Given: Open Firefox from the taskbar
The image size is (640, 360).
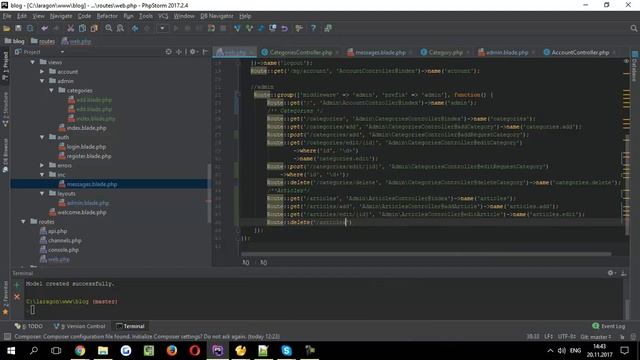Looking at the screenshot, I should [x=172, y=351].
